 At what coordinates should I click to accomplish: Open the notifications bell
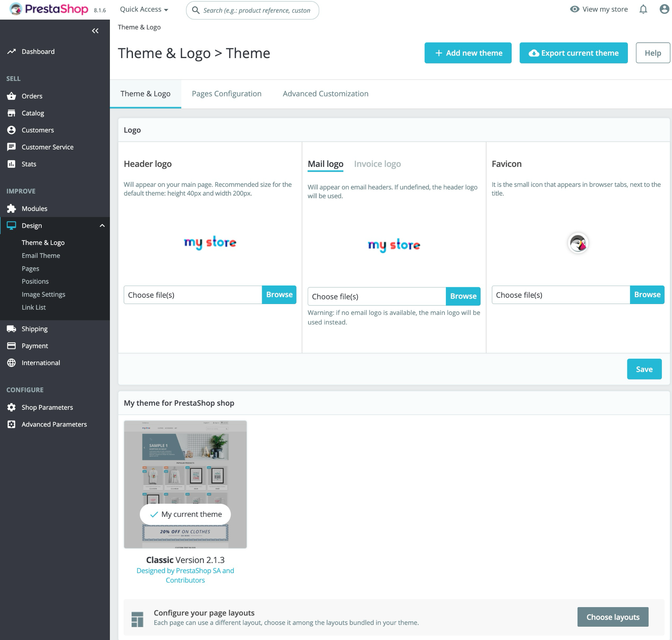643,9
